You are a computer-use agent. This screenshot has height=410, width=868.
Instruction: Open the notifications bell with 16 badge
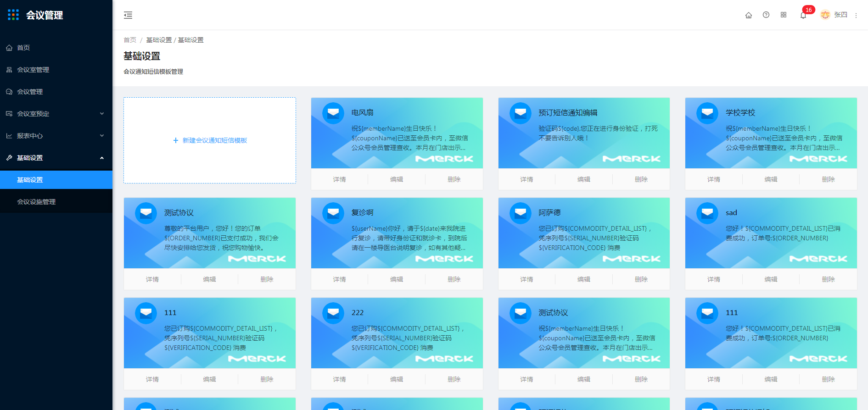coord(803,15)
